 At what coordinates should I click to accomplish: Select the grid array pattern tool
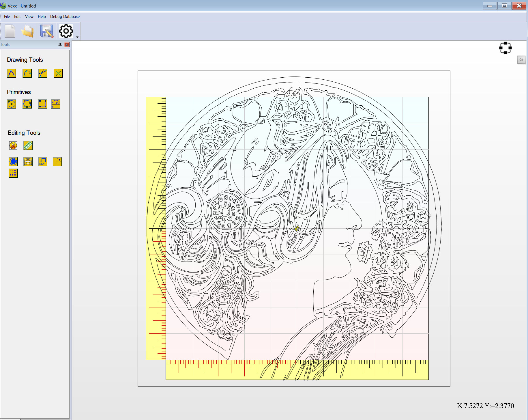(x=13, y=173)
